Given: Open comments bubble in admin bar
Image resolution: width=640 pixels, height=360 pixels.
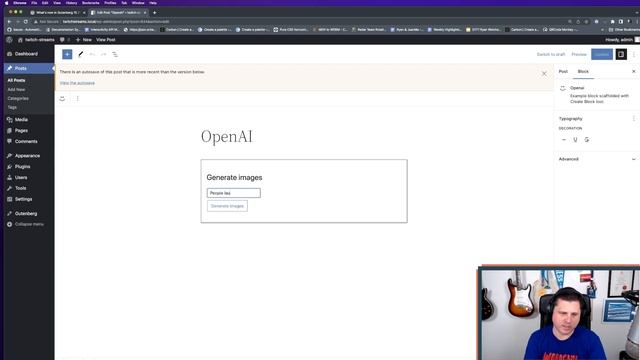Looking at the screenshot, I should coord(64,40).
